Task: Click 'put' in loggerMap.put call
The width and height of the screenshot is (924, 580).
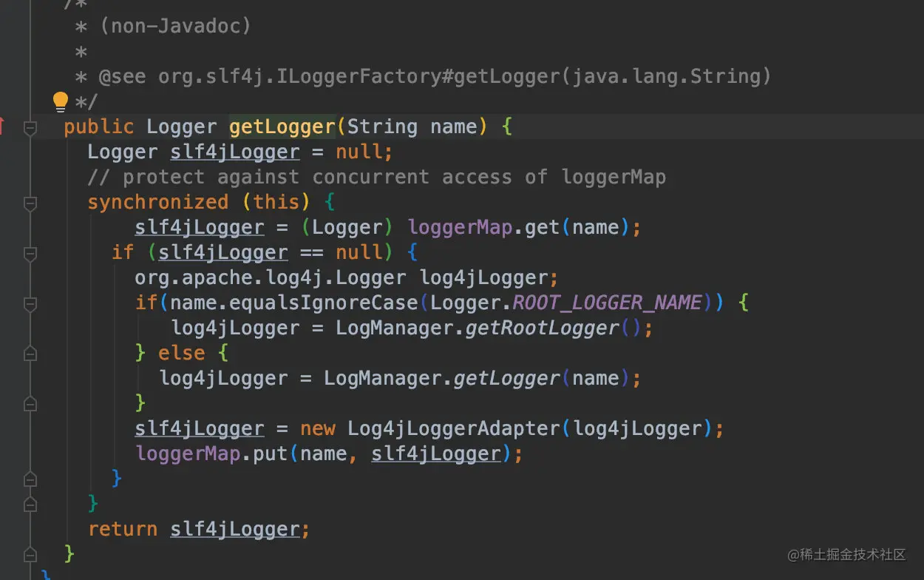Action: (271, 454)
